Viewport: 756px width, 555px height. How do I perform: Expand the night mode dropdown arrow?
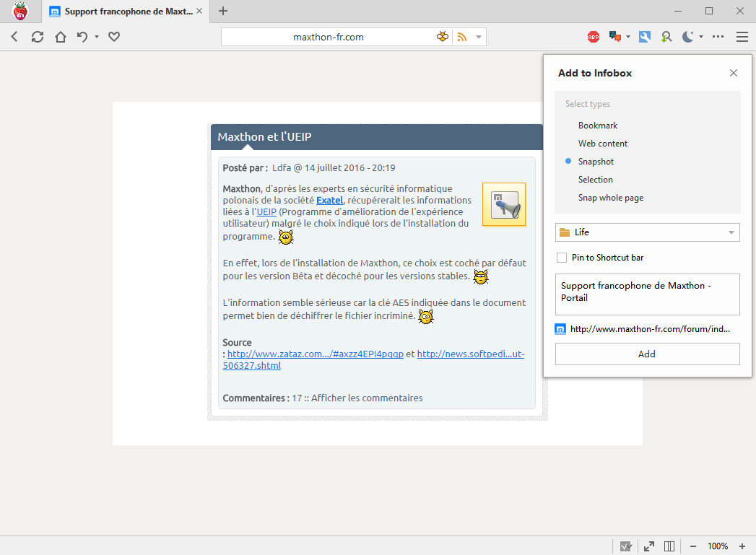tap(701, 37)
